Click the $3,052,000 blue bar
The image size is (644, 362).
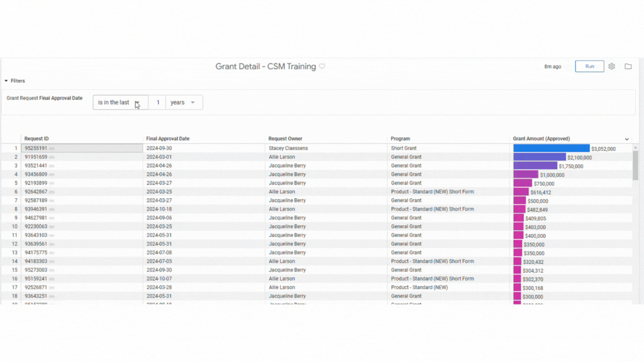551,148
